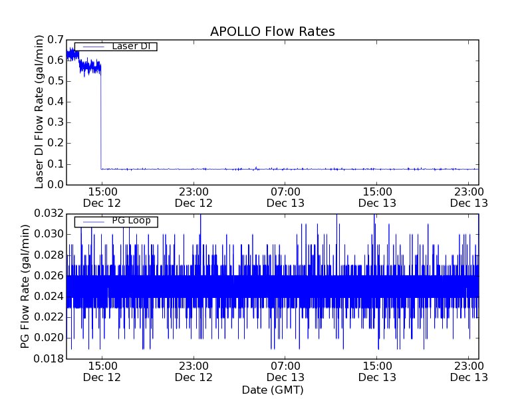The width and height of the screenshot is (532, 399).
Task: Click the blue line sample in Laser DI legend
Action: [x=91, y=47]
